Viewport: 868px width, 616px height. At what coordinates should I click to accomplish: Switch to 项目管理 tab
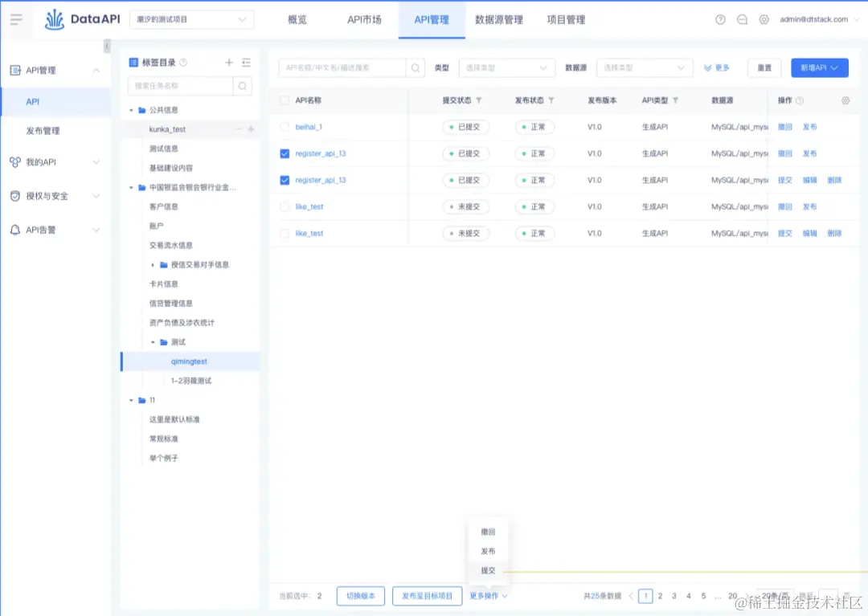(x=566, y=19)
